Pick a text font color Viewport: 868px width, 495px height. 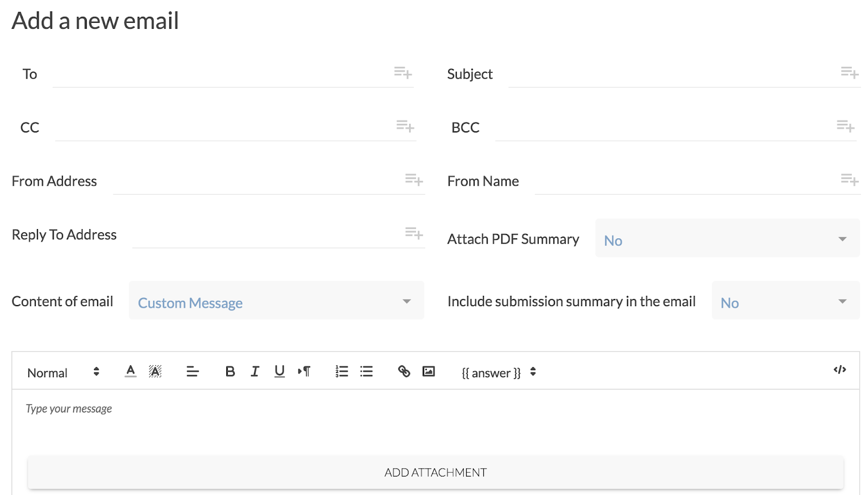(x=130, y=371)
